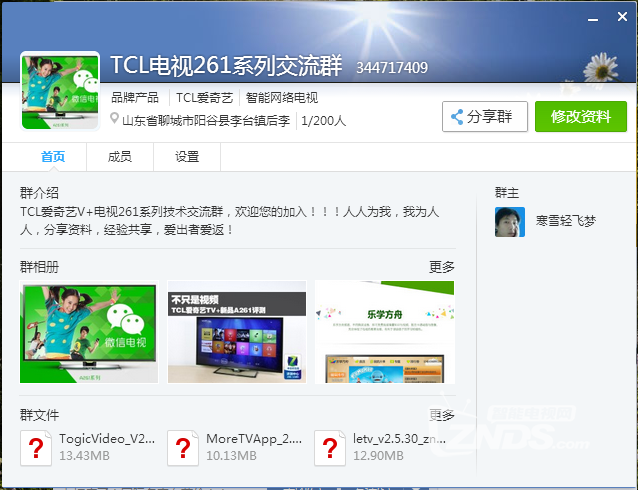Open the 乐学方舟 album thumbnail

point(385,332)
